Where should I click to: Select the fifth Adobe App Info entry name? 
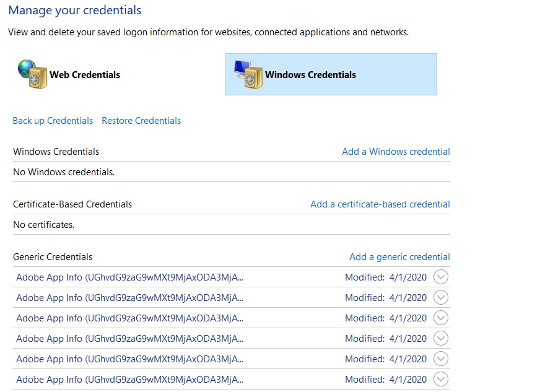click(129, 359)
